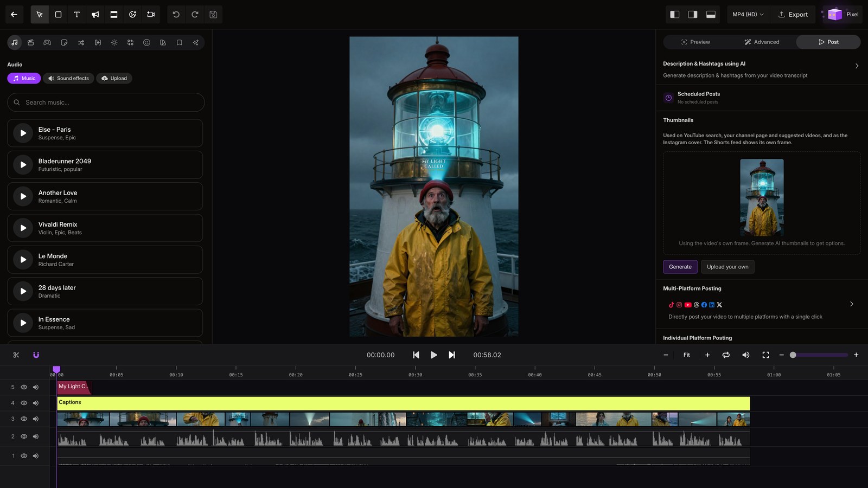The image size is (868, 488).
Task: Toggle the loop playback icon
Action: 726,355
